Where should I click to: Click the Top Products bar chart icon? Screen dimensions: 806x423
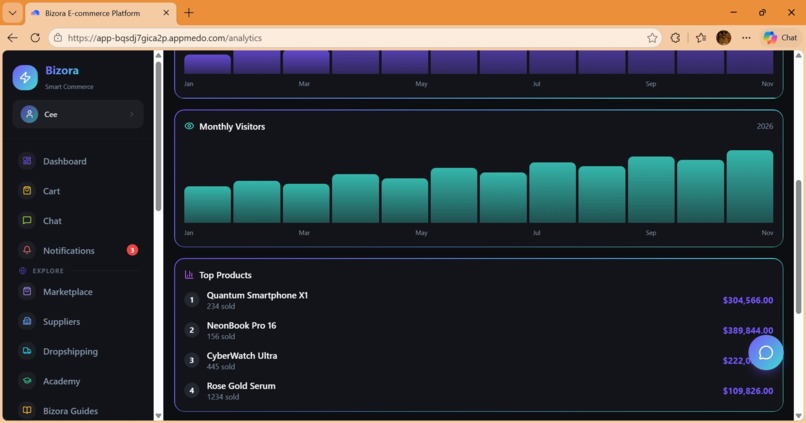point(189,275)
